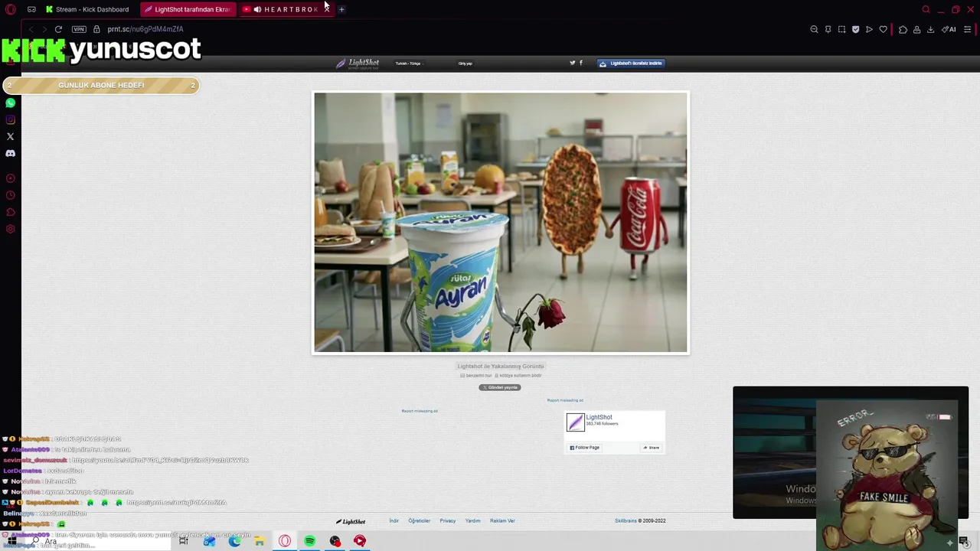
Task: Click the zoom out magnifier icon
Action: (814, 29)
